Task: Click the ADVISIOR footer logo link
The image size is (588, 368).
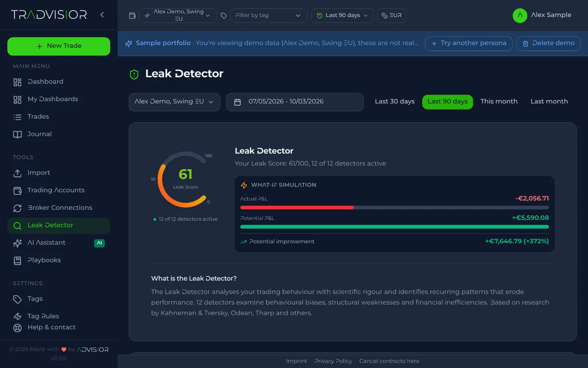Action: tap(93, 350)
